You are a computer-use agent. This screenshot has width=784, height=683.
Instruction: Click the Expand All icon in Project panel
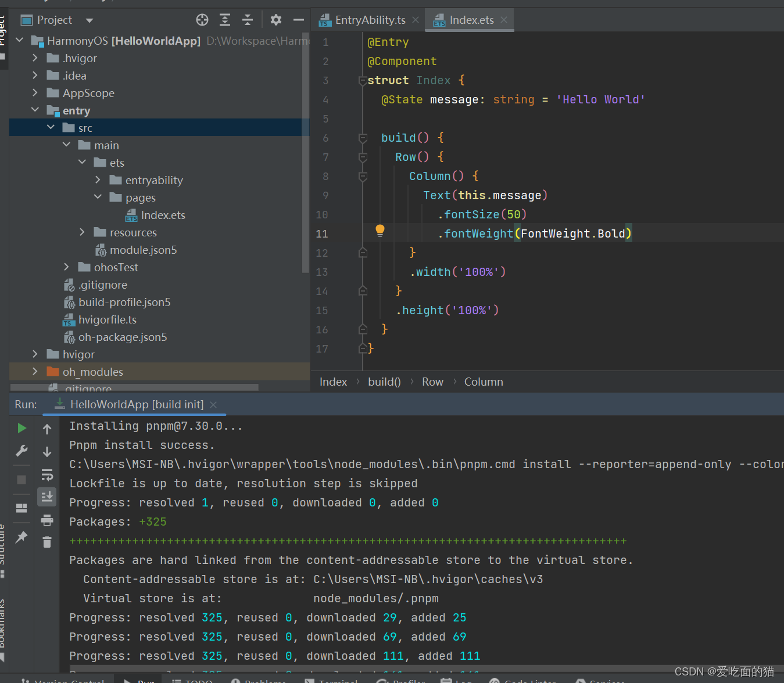[225, 20]
